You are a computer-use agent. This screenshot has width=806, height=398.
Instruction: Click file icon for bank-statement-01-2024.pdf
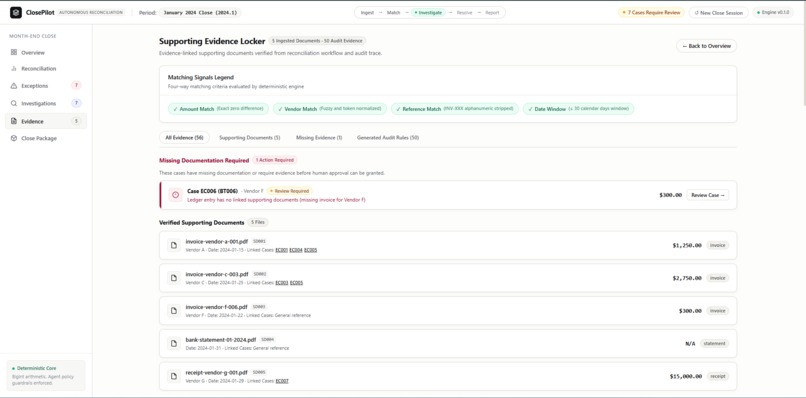pos(174,343)
